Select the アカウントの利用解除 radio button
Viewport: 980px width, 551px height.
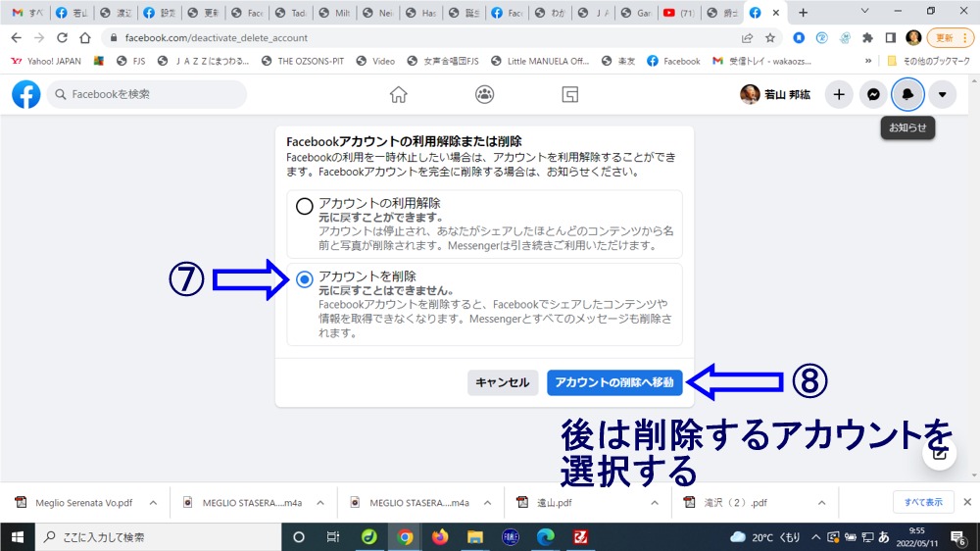point(305,206)
